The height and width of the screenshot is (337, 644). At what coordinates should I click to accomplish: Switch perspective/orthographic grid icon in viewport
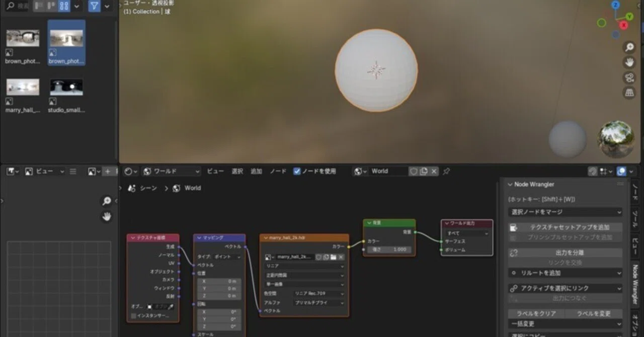tap(629, 93)
